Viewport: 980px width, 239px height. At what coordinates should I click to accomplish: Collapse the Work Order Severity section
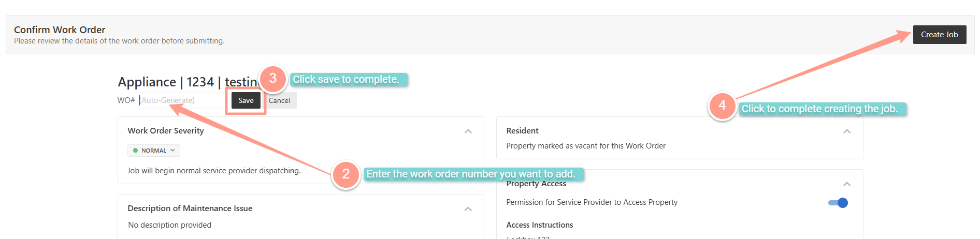pos(468,131)
